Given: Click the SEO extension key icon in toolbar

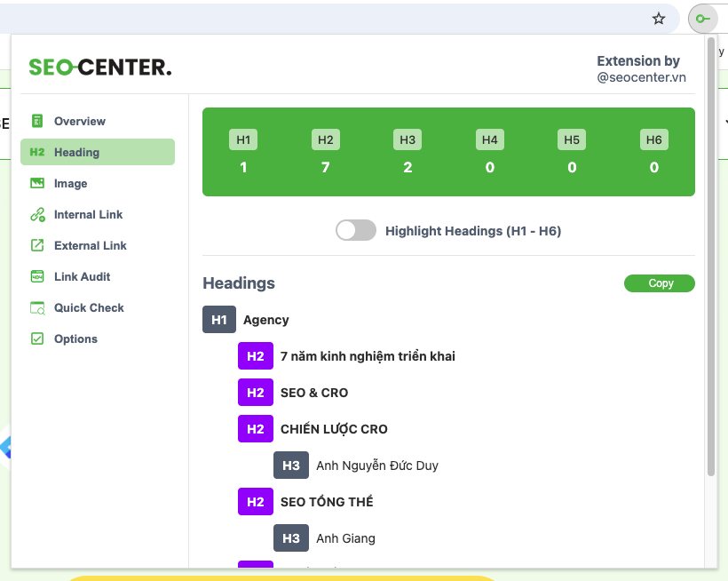Looking at the screenshot, I should pos(703,19).
